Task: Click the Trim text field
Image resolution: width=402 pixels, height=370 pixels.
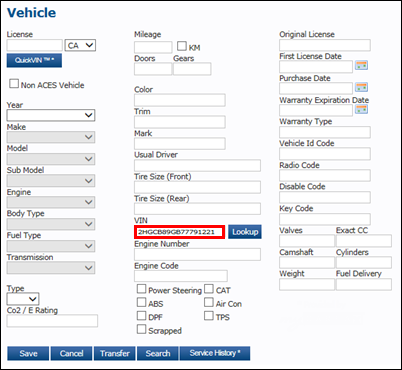Action: click(180, 122)
